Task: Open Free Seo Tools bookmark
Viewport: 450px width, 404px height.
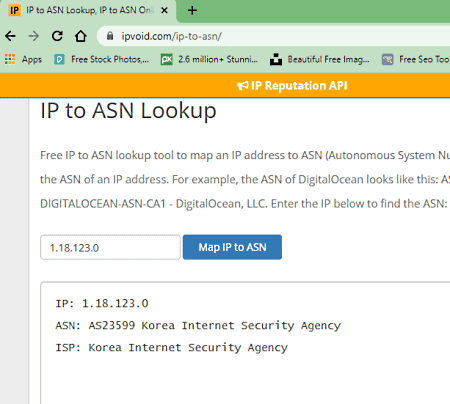Action: tap(416, 59)
